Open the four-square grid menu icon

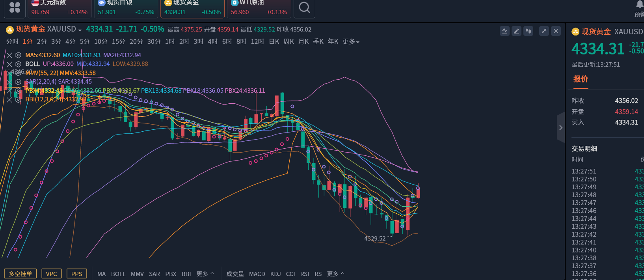(15, 7)
